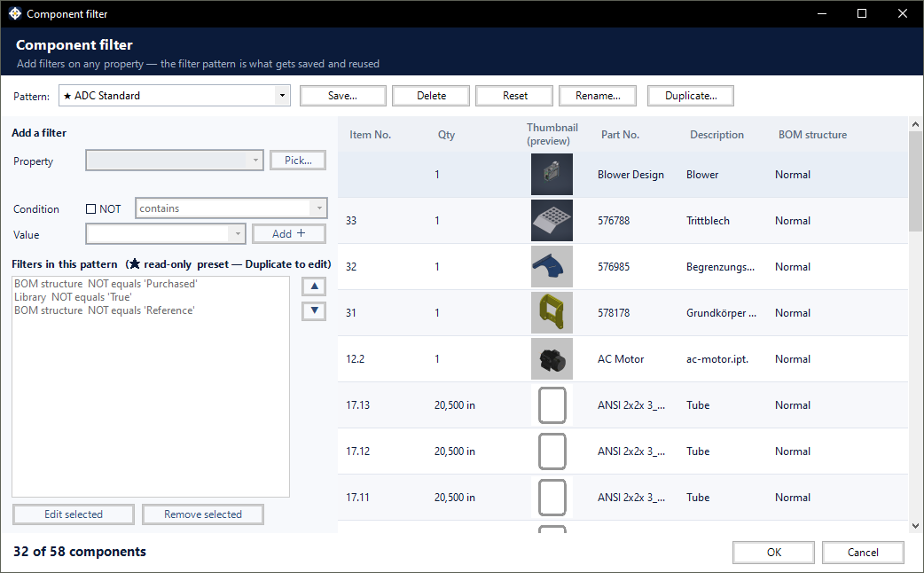The image size is (924, 573).
Task: Click the Edit selected button
Action: (x=73, y=514)
